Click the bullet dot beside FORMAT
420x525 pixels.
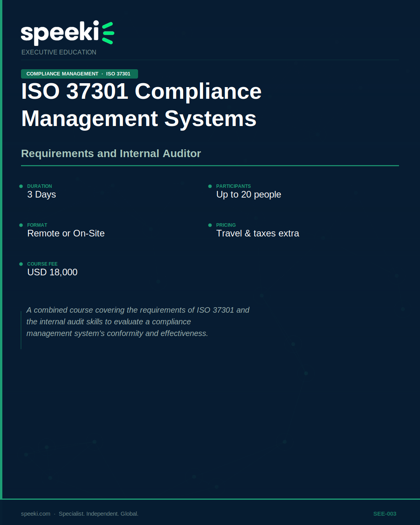(21, 225)
